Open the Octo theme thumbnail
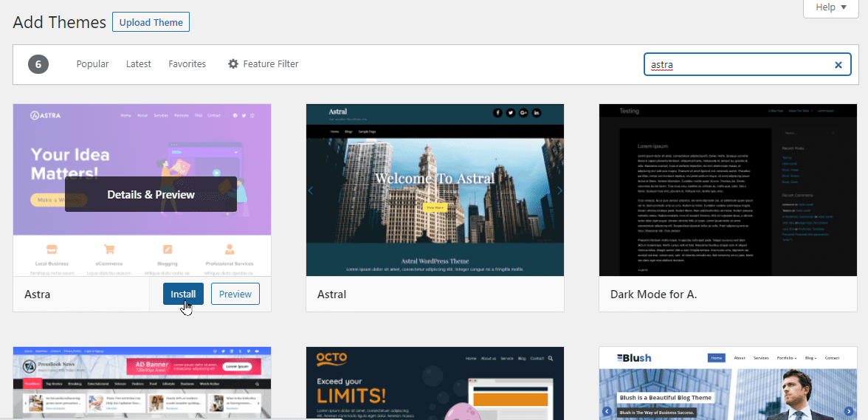The height and width of the screenshot is (420, 868). [435, 383]
